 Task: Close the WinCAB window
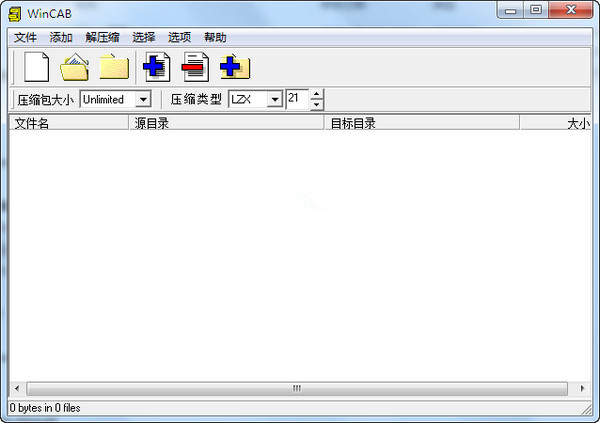[x=571, y=10]
